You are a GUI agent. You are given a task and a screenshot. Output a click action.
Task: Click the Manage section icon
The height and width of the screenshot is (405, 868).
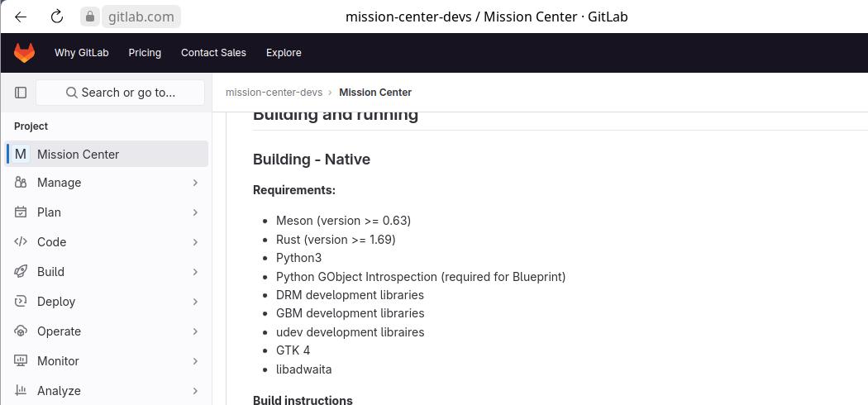point(21,183)
